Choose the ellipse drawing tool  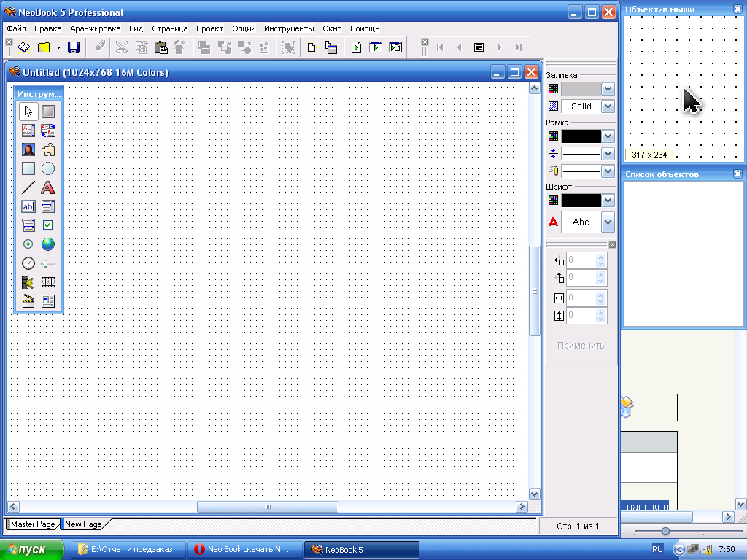tap(48, 168)
